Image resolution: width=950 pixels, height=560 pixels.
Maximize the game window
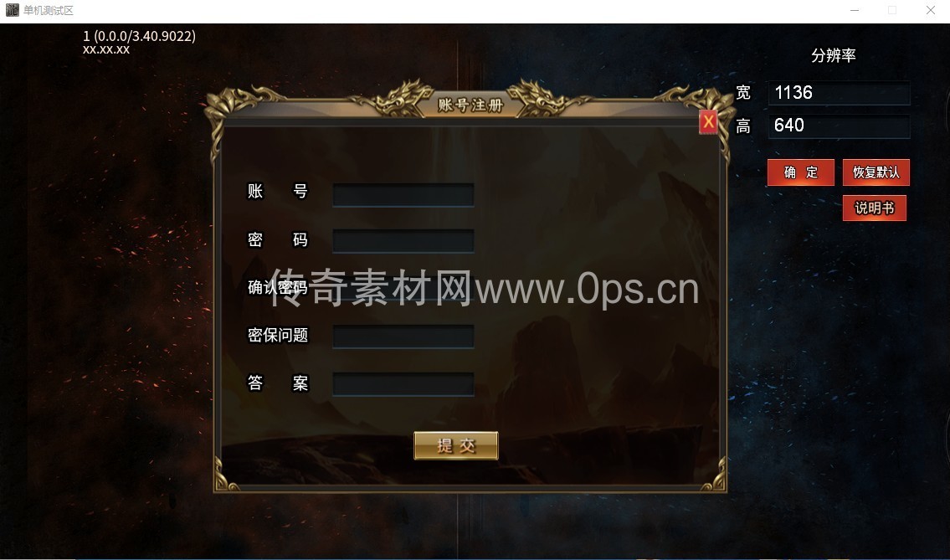[x=892, y=10]
